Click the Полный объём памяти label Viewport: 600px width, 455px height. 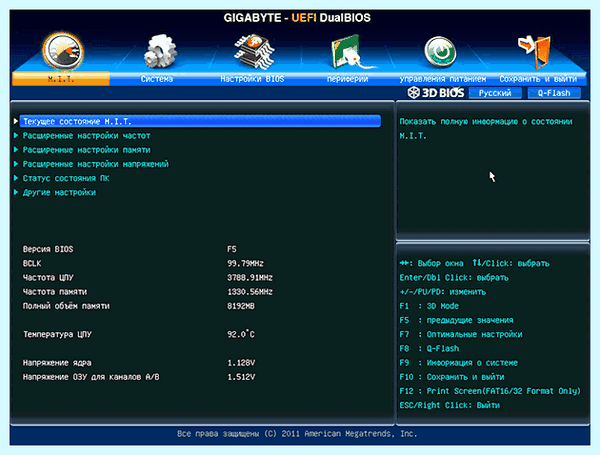[66, 306]
